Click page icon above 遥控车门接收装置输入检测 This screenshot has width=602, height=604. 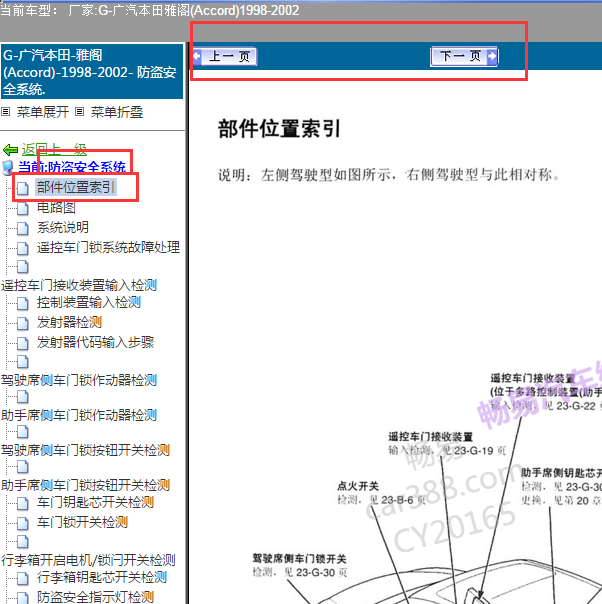(x=23, y=267)
